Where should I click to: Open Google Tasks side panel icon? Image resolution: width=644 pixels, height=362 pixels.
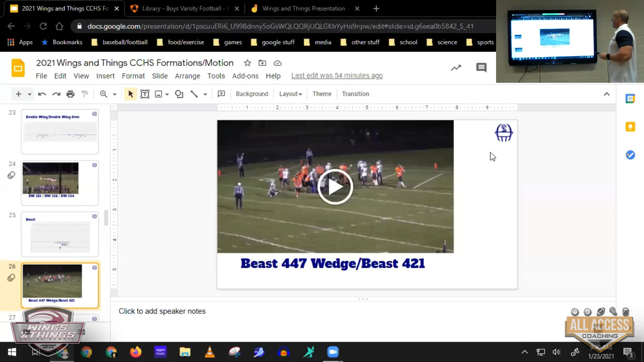coord(630,155)
